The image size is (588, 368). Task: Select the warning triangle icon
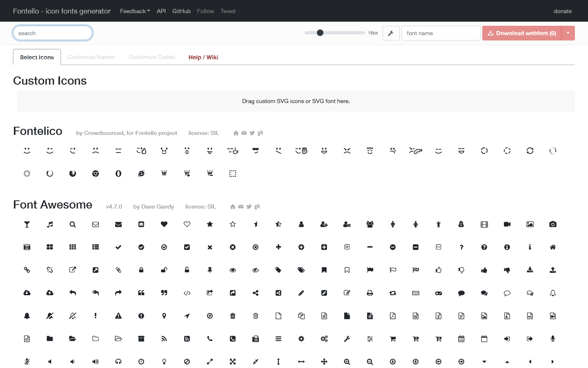point(118,316)
